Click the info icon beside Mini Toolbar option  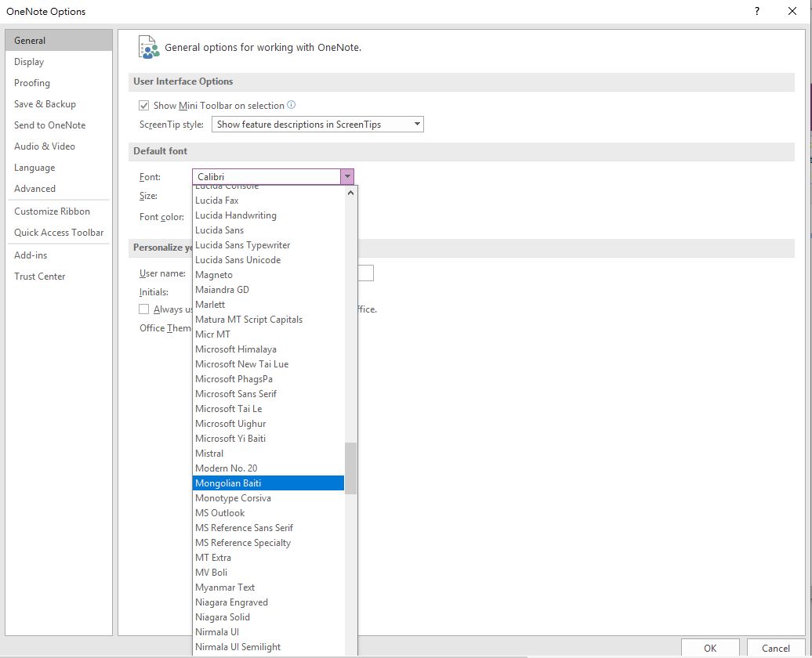coord(291,105)
